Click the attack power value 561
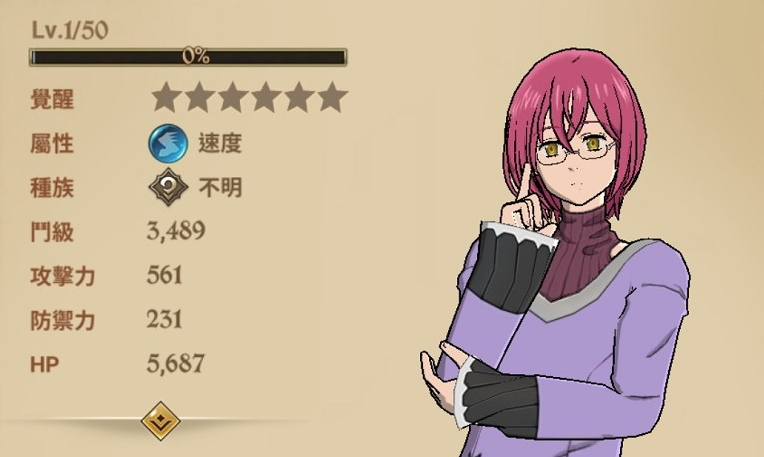 165,275
